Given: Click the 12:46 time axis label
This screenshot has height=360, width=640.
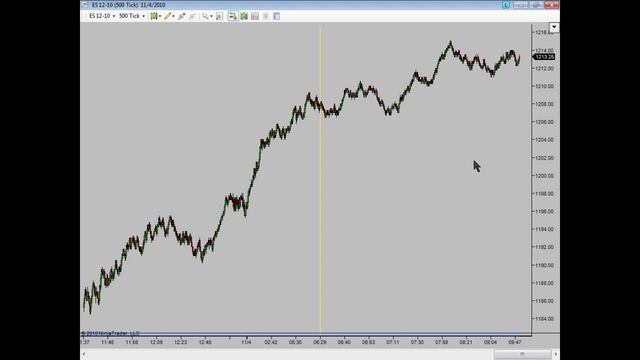Looking at the screenshot, I should pos(205,342).
